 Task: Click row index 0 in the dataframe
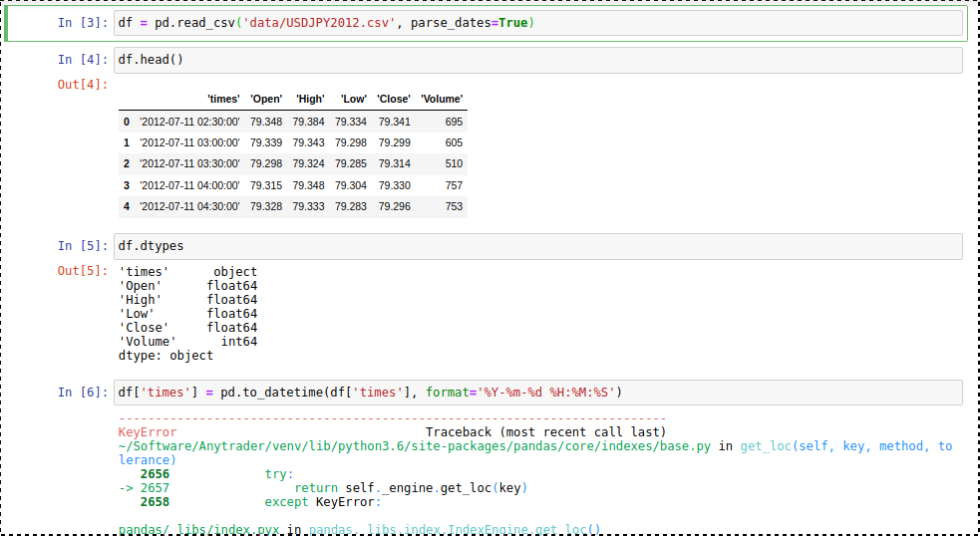127,122
